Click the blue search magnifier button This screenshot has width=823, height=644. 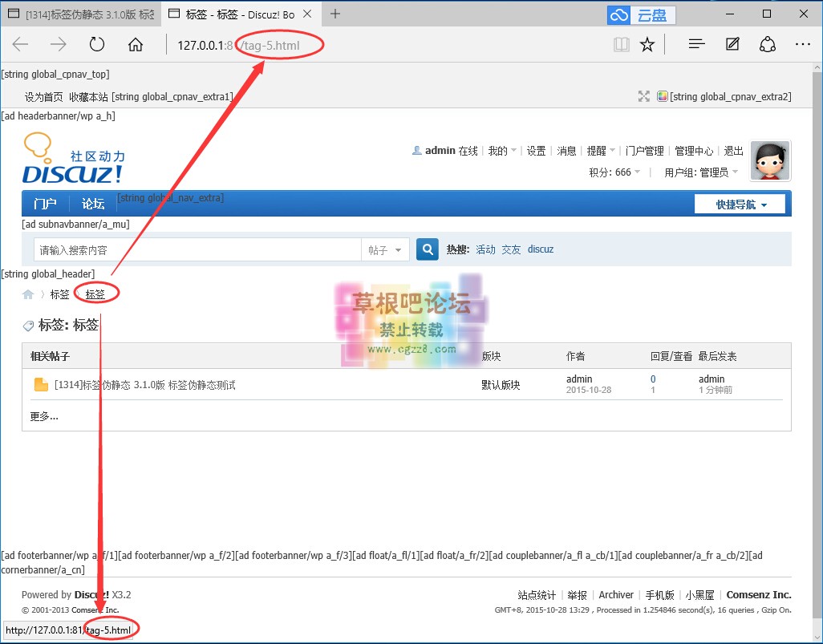tap(427, 249)
